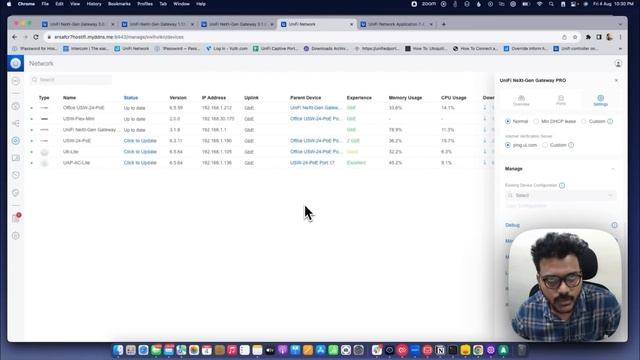The width and height of the screenshot is (640, 360).
Task: Click the devices Search field
Action: 71,80
